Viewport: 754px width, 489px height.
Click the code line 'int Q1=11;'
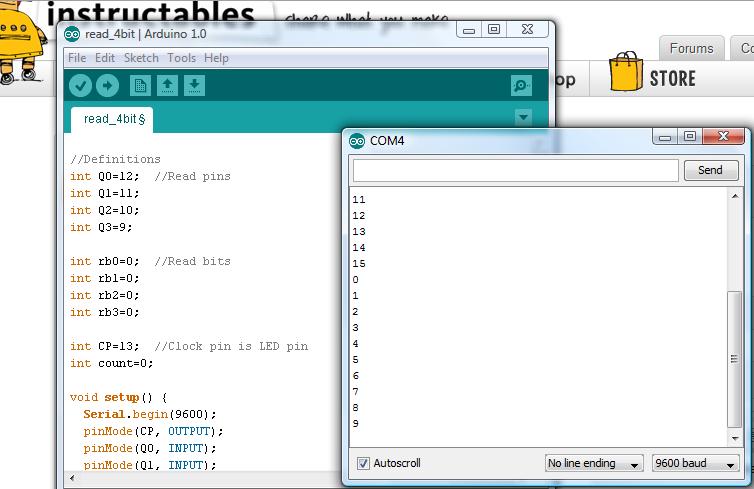104,193
